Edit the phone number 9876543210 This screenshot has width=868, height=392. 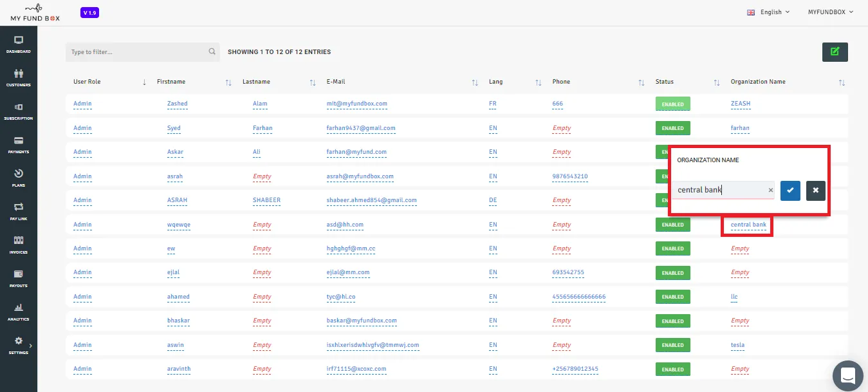click(x=570, y=176)
